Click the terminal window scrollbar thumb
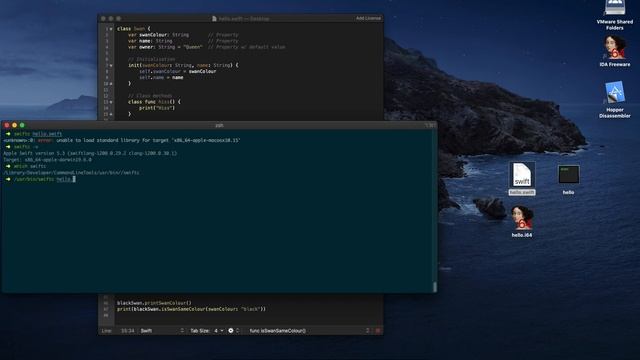640x360 pixels. [x=435, y=287]
